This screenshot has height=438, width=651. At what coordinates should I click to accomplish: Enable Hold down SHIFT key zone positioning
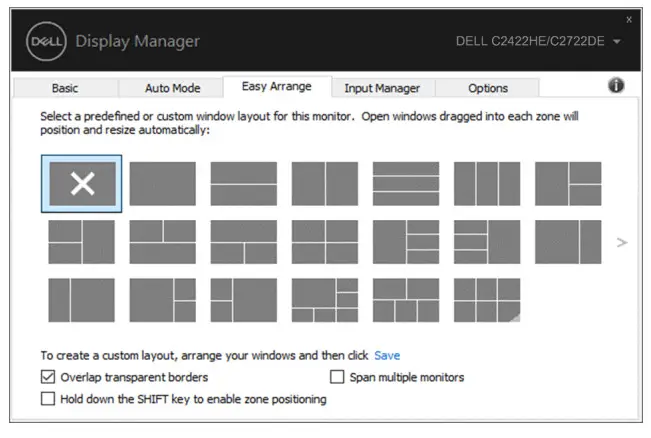click(x=48, y=399)
